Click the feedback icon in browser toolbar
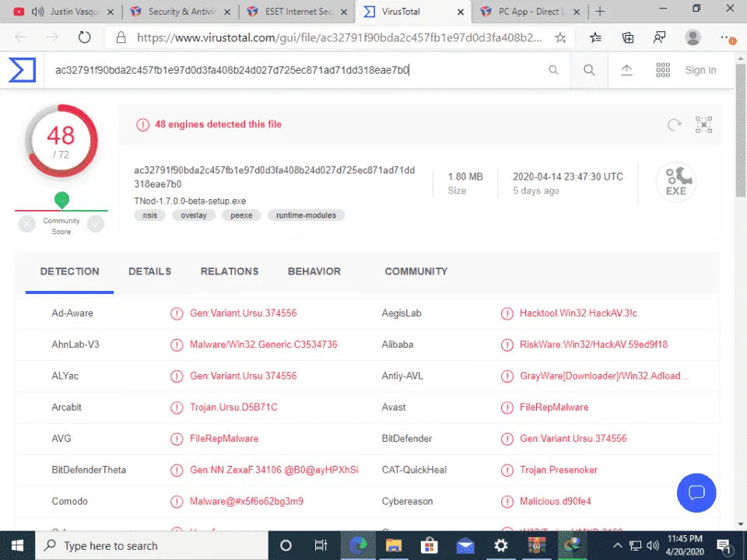 659,37
